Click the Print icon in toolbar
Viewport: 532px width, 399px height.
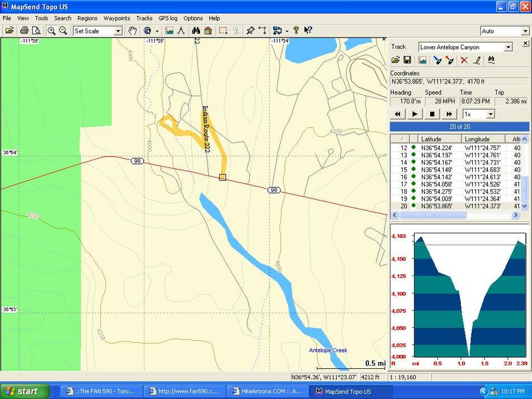(24, 31)
